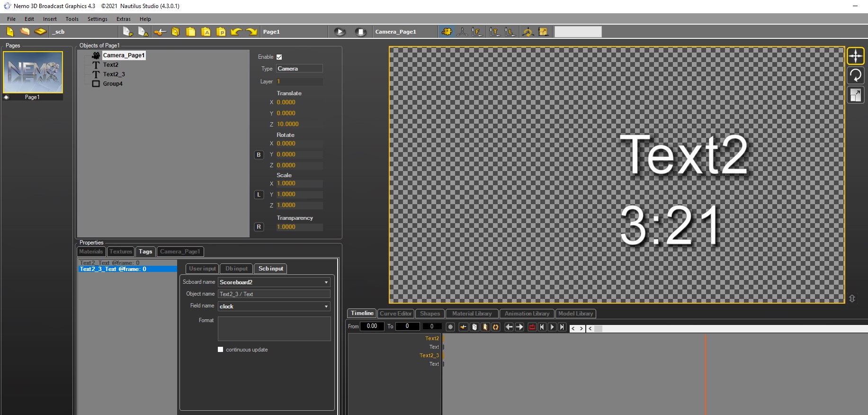Click the new project icon in toolbar
This screenshot has height=415, width=868.
[10, 32]
